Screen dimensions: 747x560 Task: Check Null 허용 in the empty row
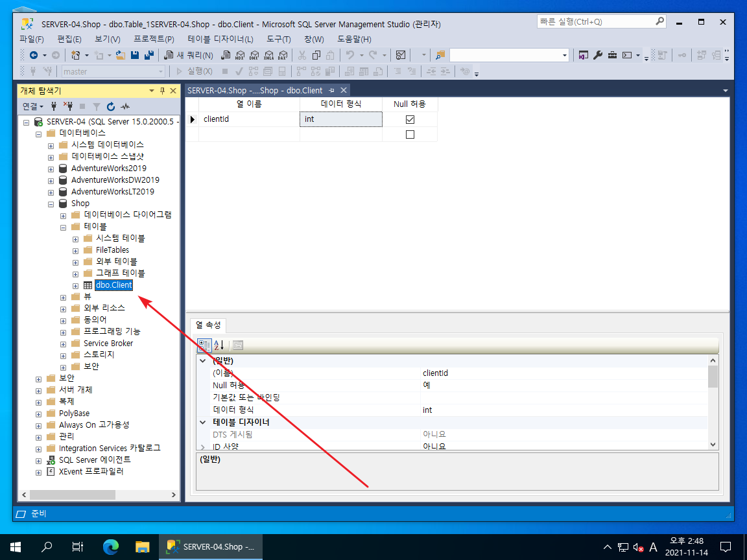pyautogui.click(x=410, y=135)
